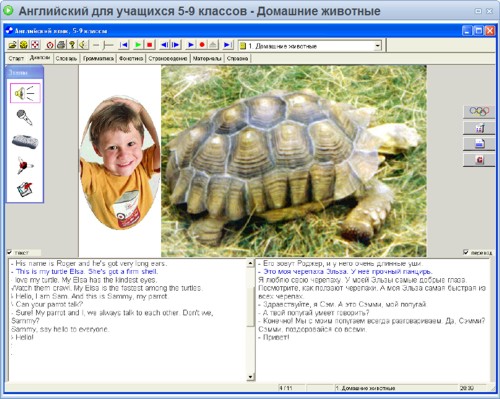Select the speaker listening mode icon
This screenshot has height=399, width=500.
25,93
